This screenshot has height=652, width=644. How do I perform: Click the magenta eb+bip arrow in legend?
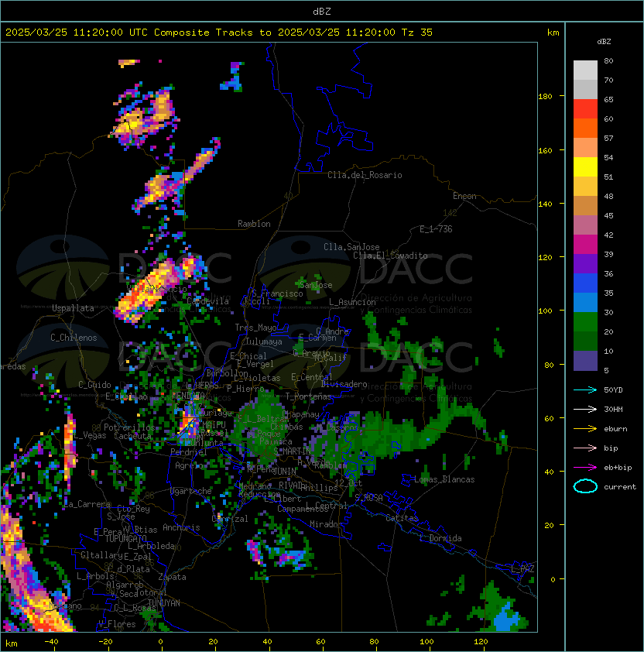585,468
